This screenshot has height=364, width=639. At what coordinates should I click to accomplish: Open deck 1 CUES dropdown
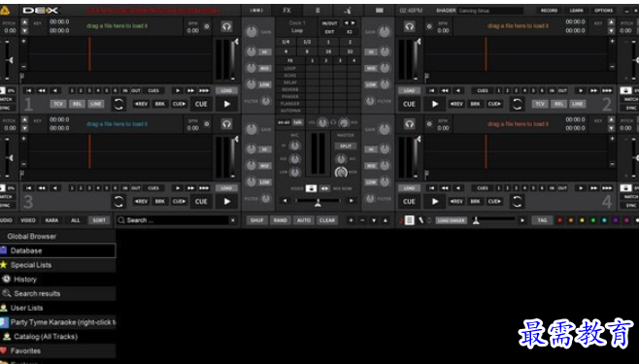(x=153, y=90)
